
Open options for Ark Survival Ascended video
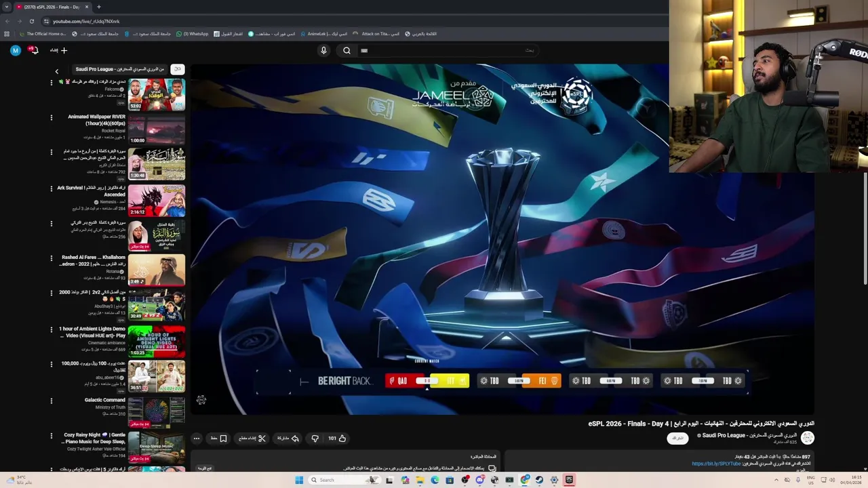pyautogui.click(x=51, y=188)
